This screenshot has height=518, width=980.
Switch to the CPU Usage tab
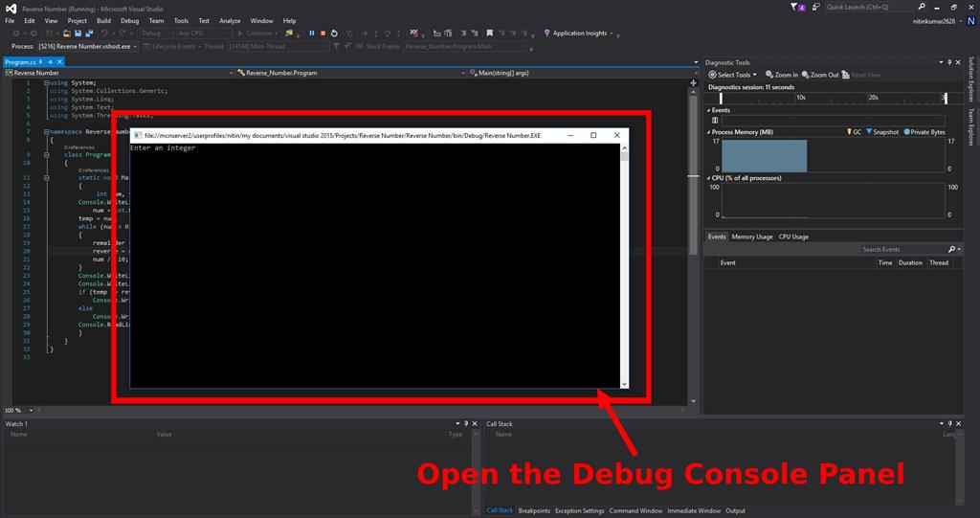(793, 236)
